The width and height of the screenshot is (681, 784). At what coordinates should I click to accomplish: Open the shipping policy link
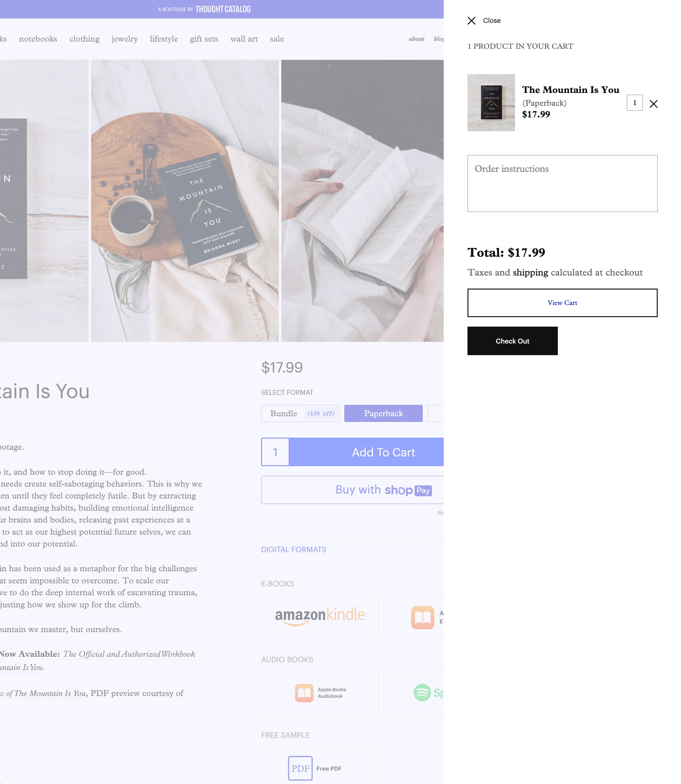[530, 272]
